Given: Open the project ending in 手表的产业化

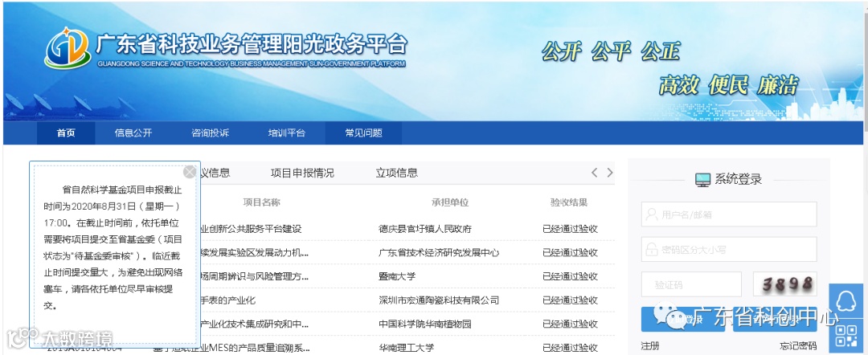Looking at the screenshot, I should click(228, 300).
